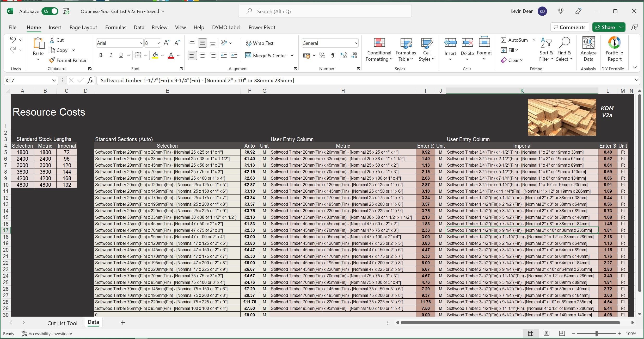644x339 pixels.
Task: Toggle AutoSave off
Action: coord(50,11)
